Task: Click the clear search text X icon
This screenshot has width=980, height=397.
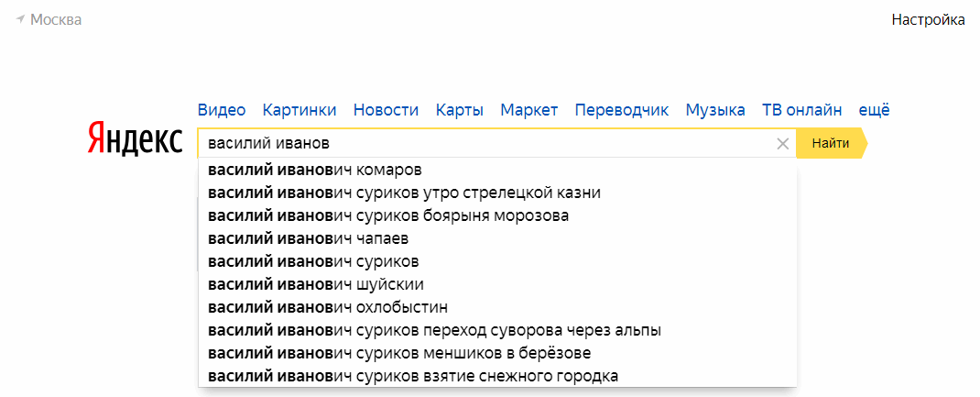Action: [x=782, y=143]
